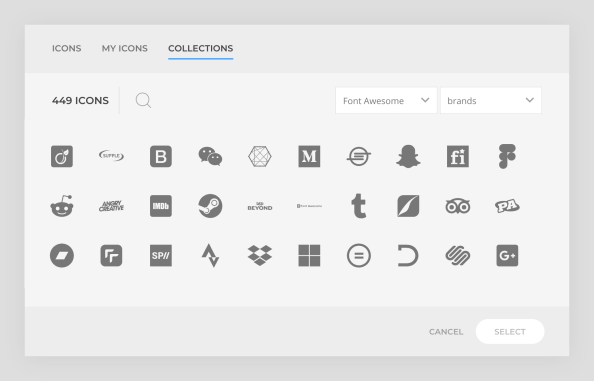This screenshot has height=381, width=594.
Task: Select the open D-shaped icon
Action: pyautogui.click(x=408, y=255)
